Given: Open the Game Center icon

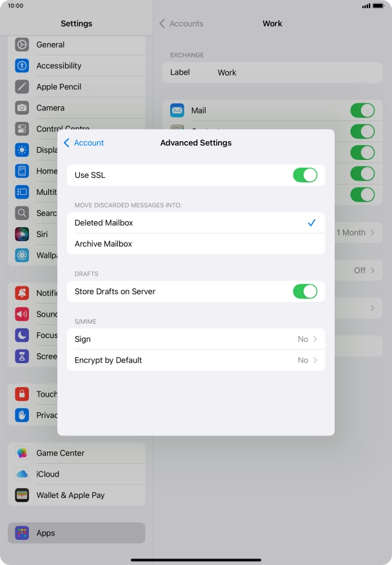Looking at the screenshot, I should (x=23, y=453).
